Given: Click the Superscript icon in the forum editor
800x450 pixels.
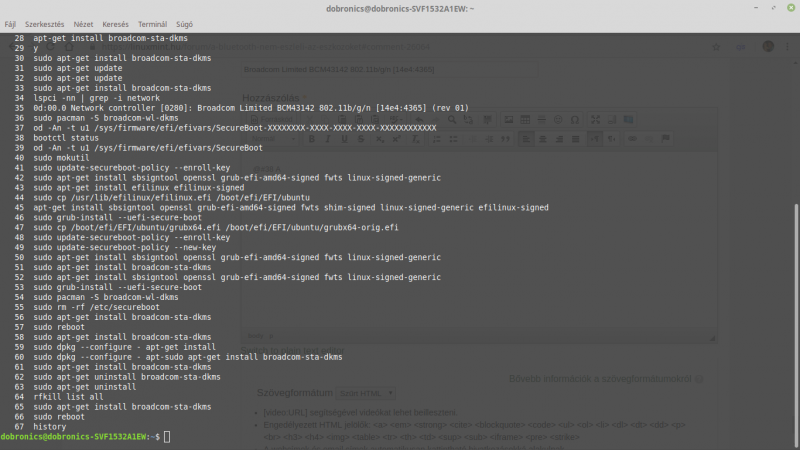Looking at the screenshot, I should 396,139.
